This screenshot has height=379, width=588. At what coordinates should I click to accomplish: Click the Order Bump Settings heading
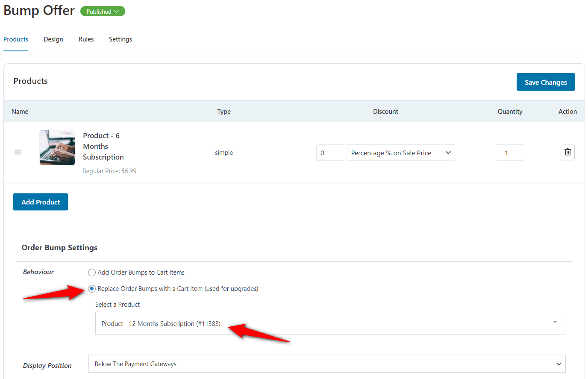click(59, 248)
